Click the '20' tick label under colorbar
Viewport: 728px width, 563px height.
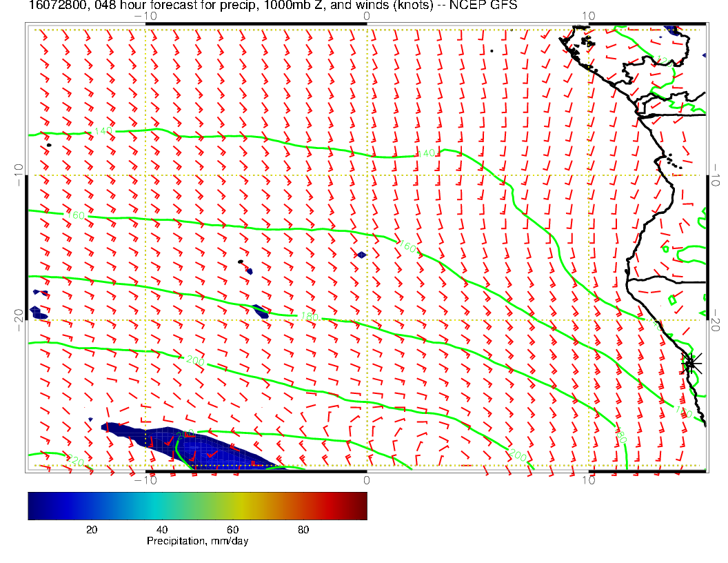tap(92, 530)
